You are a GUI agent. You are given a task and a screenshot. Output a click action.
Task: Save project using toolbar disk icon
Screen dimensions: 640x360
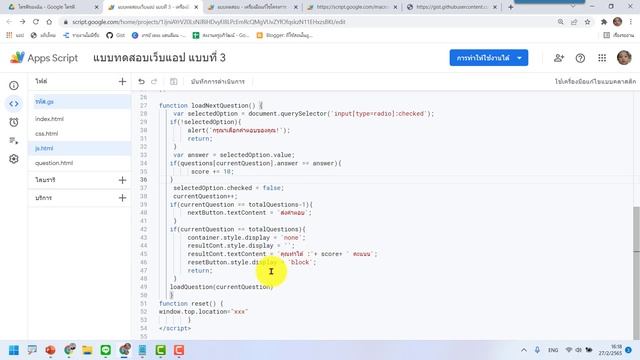[x=173, y=81]
